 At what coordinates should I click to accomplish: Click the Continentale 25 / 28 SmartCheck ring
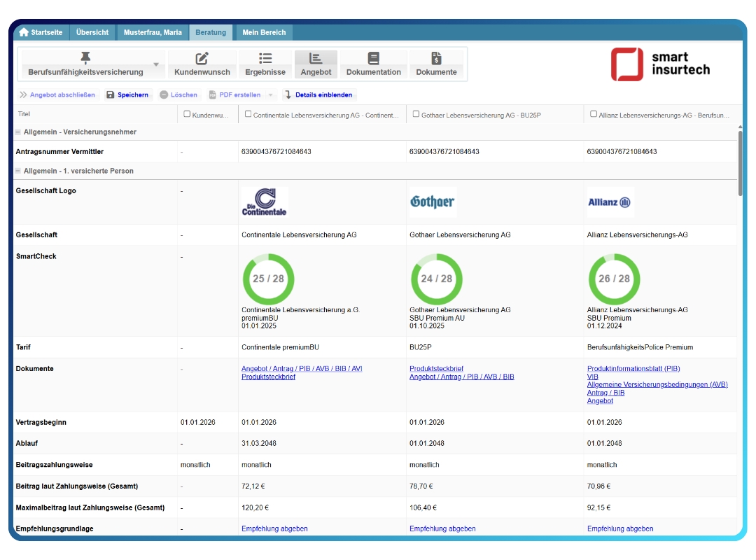pyautogui.click(x=268, y=279)
